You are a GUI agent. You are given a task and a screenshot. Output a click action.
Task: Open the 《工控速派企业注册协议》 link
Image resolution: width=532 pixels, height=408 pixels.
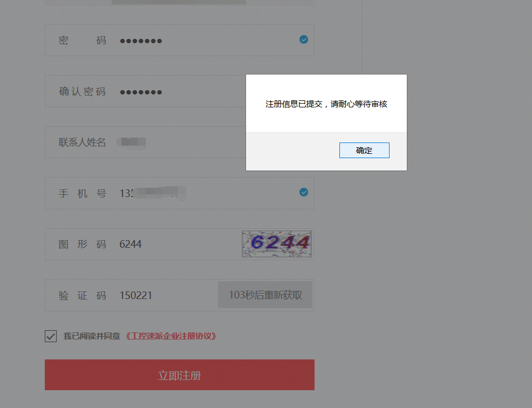click(171, 336)
